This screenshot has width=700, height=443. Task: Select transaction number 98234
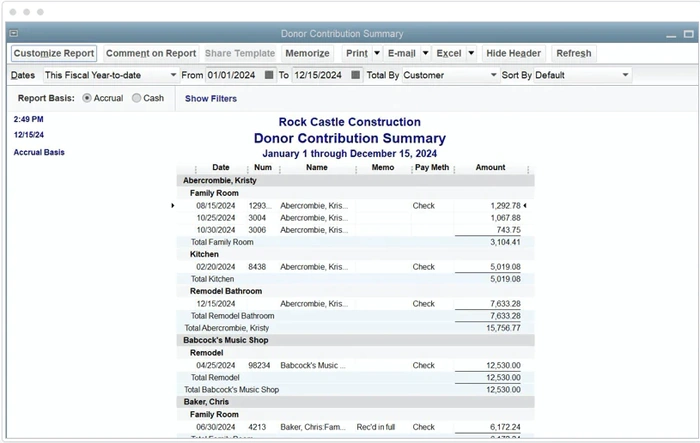coord(259,365)
